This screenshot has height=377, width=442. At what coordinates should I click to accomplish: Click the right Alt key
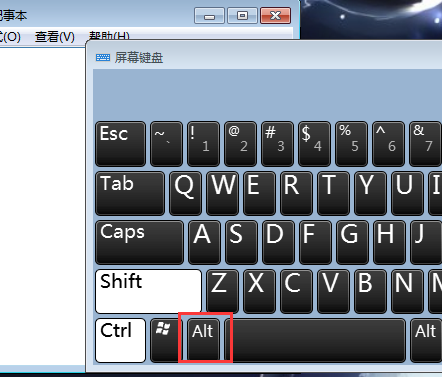(x=426, y=340)
